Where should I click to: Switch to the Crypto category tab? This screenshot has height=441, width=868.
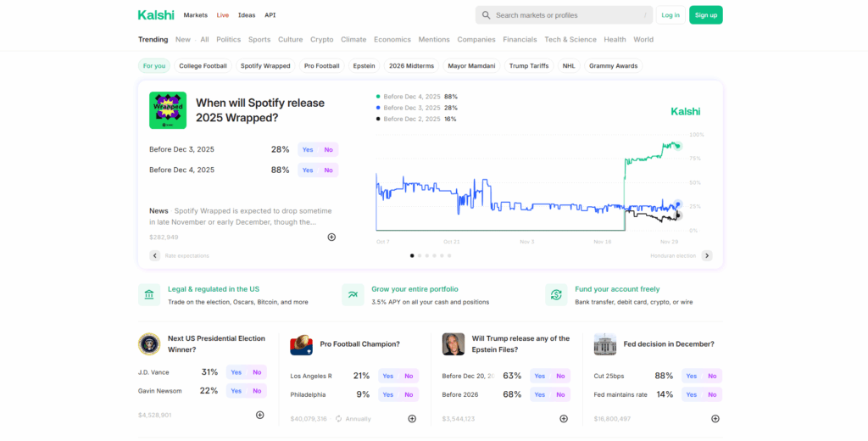pos(321,39)
